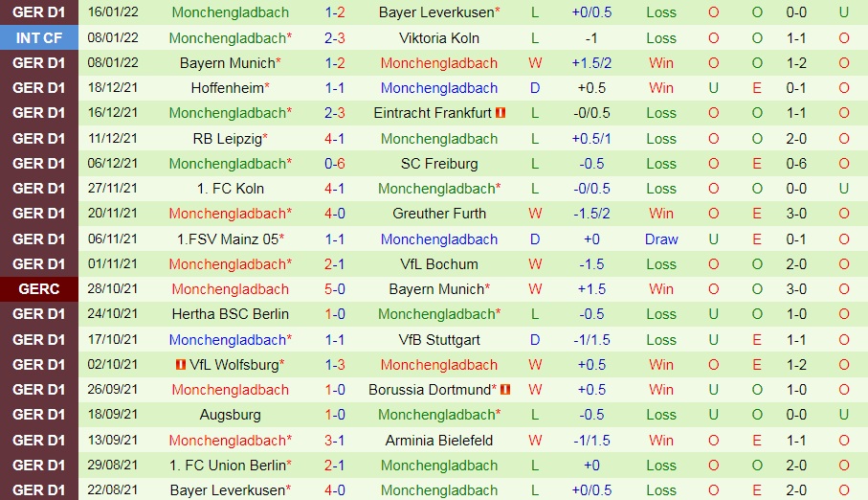The width and height of the screenshot is (868, 500).
Task: Select Viktoria Koln team name
Action: point(439,38)
